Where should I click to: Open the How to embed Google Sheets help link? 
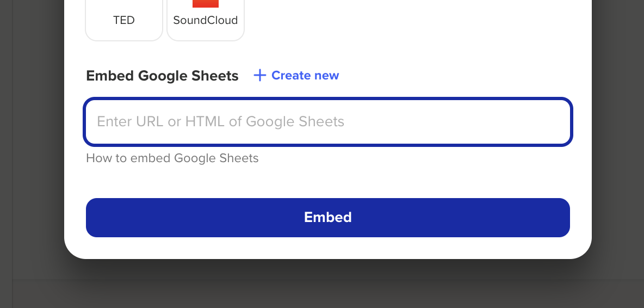pos(172,158)
